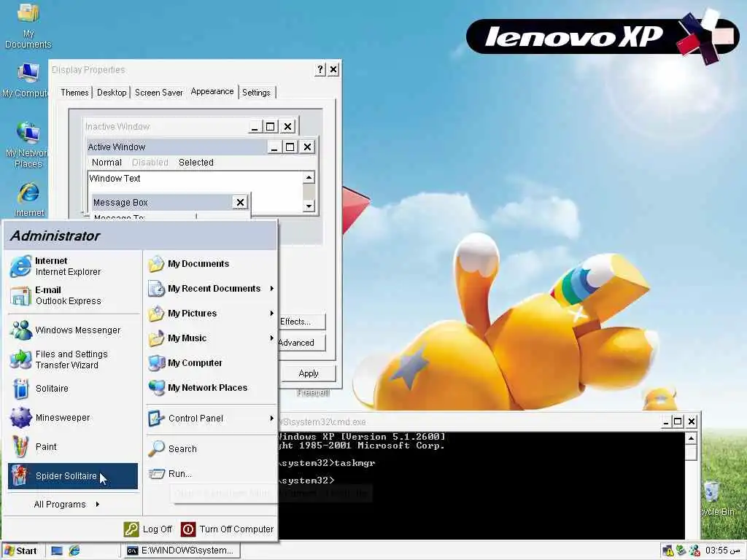Switch to Desktop tab
747x560 pixels.
112,93
